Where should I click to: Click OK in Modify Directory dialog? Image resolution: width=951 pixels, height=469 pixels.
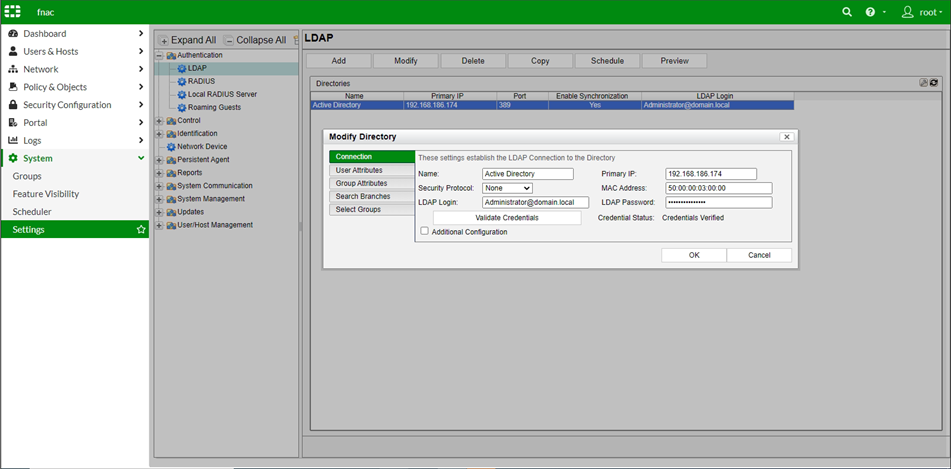[x=694, y=255]
